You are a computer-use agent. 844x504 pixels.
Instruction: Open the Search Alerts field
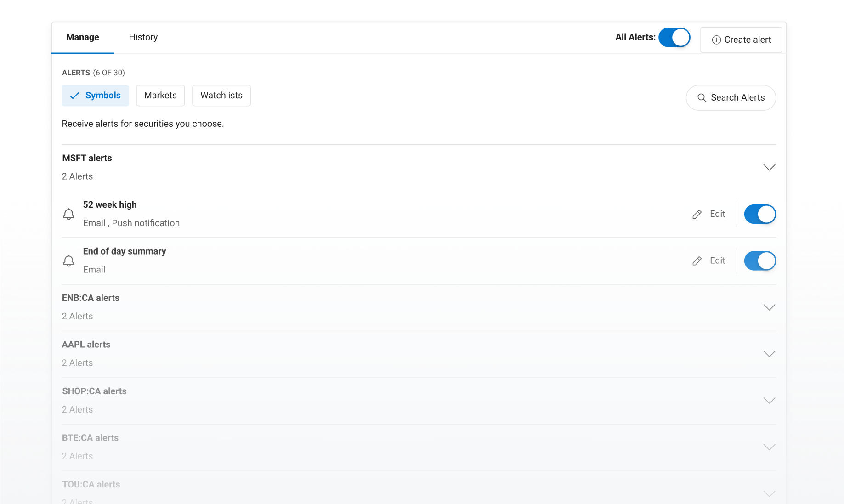tap(731, 98)
